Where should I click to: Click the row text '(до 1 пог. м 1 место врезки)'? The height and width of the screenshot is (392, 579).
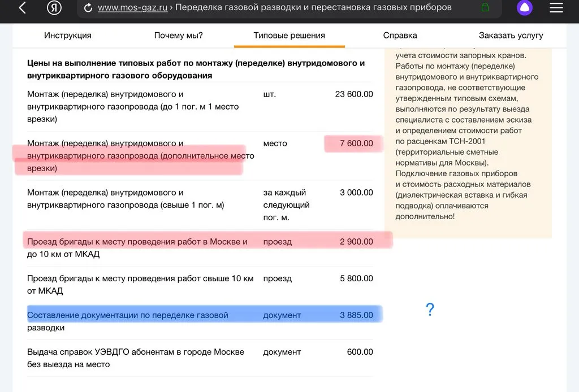pos(133,113)
